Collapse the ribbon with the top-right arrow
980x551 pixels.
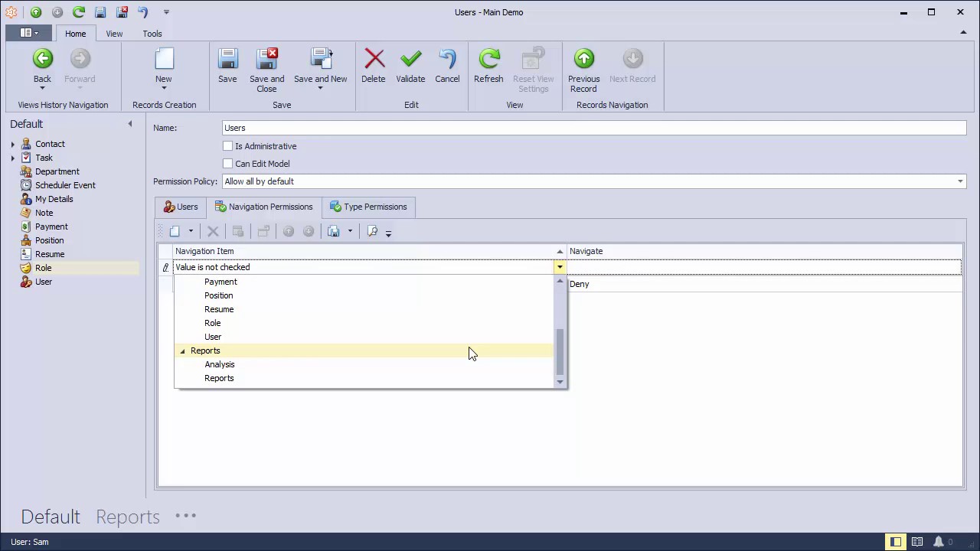(963, 32)
